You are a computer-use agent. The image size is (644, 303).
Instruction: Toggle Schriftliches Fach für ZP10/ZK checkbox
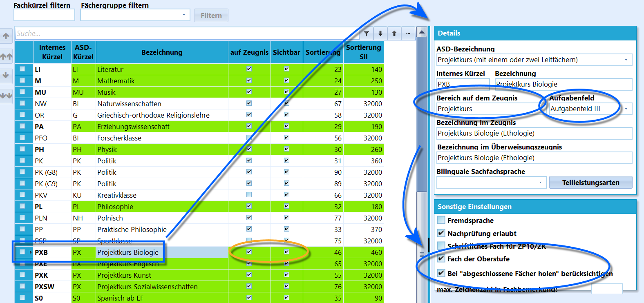441,246
